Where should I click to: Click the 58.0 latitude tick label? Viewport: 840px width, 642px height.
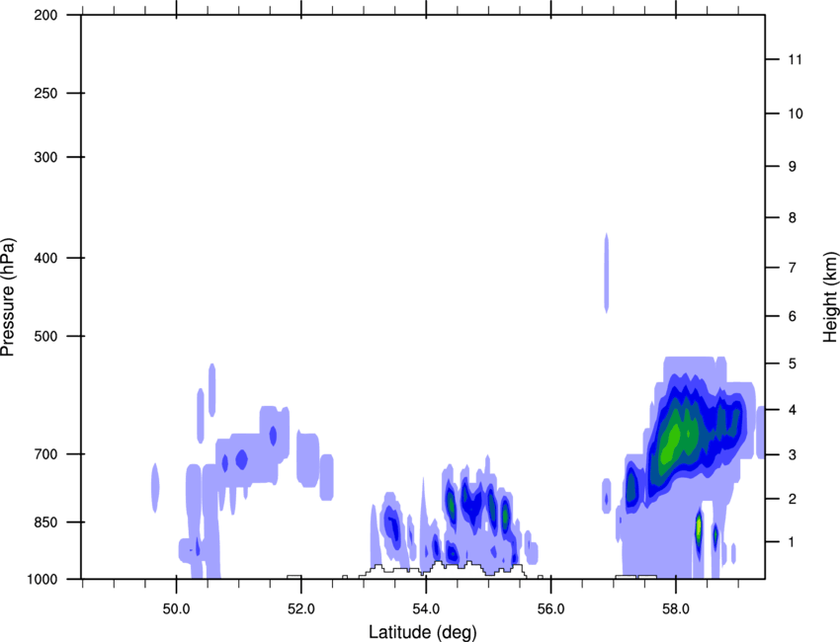(x=676, y=609)
